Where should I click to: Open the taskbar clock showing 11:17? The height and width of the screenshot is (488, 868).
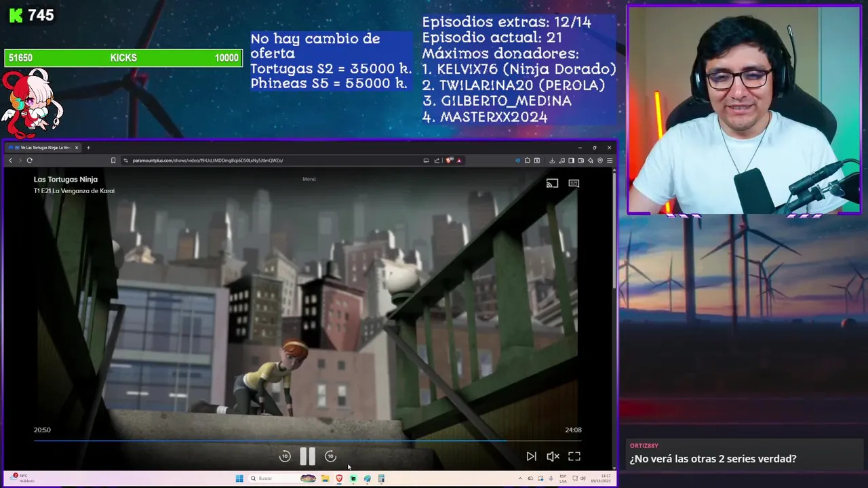coord(600,479)
